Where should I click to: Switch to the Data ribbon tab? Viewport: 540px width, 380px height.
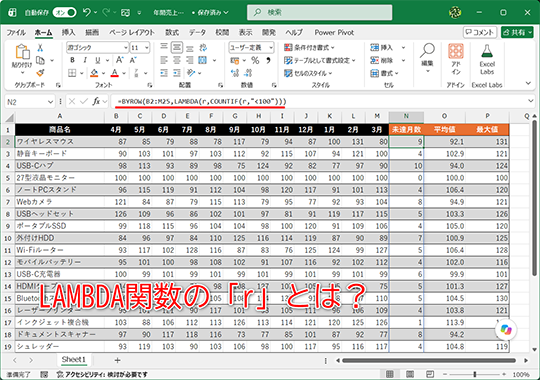point(197,32)
